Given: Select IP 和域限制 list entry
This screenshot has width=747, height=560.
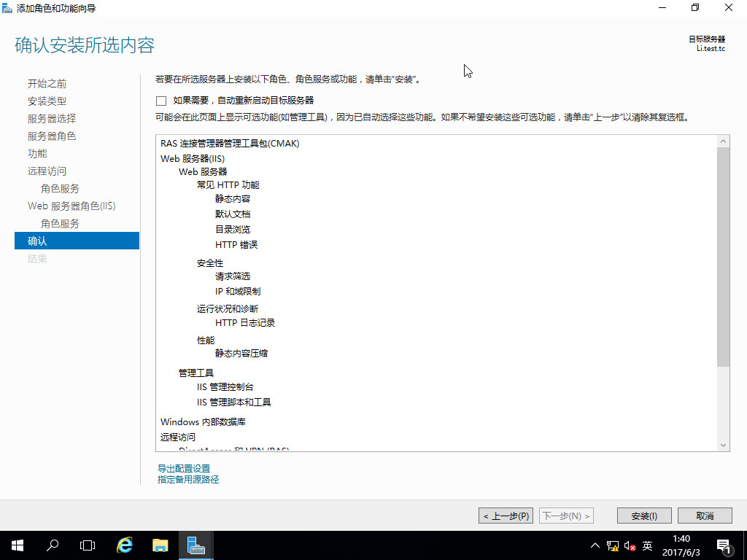Looking at the screenshot, I should coord(238,292).
